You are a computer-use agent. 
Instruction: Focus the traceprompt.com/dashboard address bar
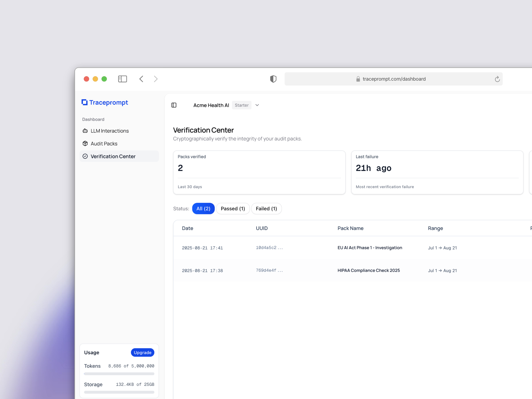[393, 79]
